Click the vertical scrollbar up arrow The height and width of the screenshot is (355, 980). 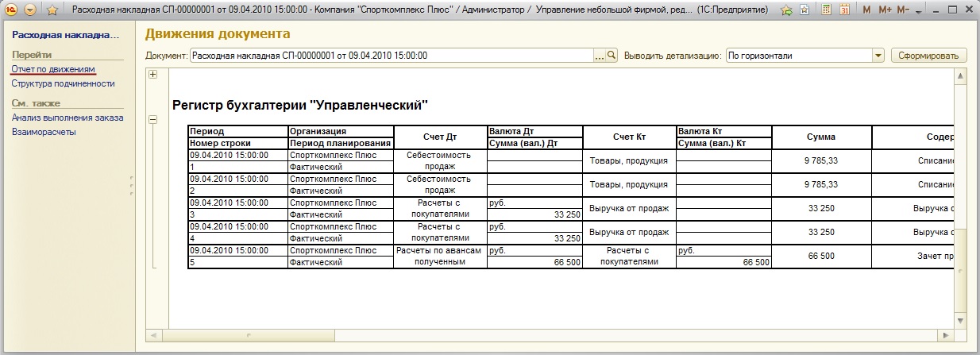pos(960,76)
